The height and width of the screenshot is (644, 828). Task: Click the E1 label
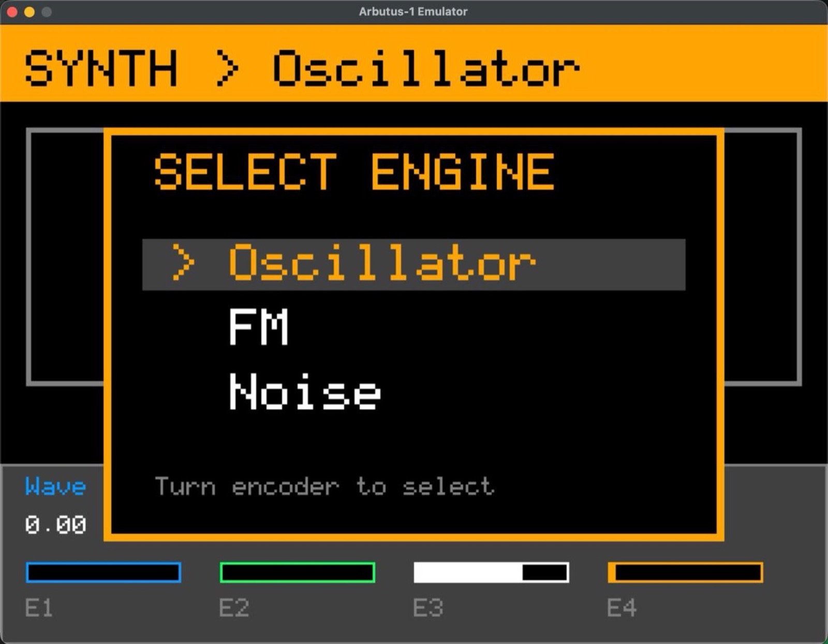(39, 608)
